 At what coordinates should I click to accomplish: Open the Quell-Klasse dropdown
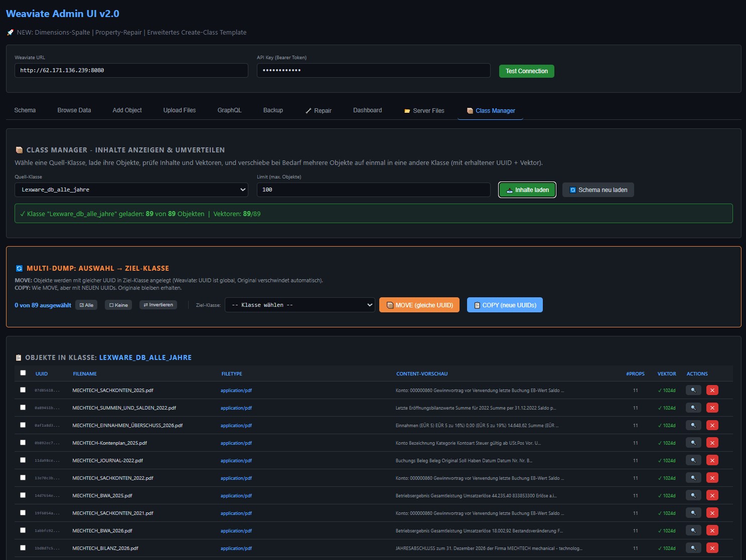pyautogui.click(x=131, y=190)
